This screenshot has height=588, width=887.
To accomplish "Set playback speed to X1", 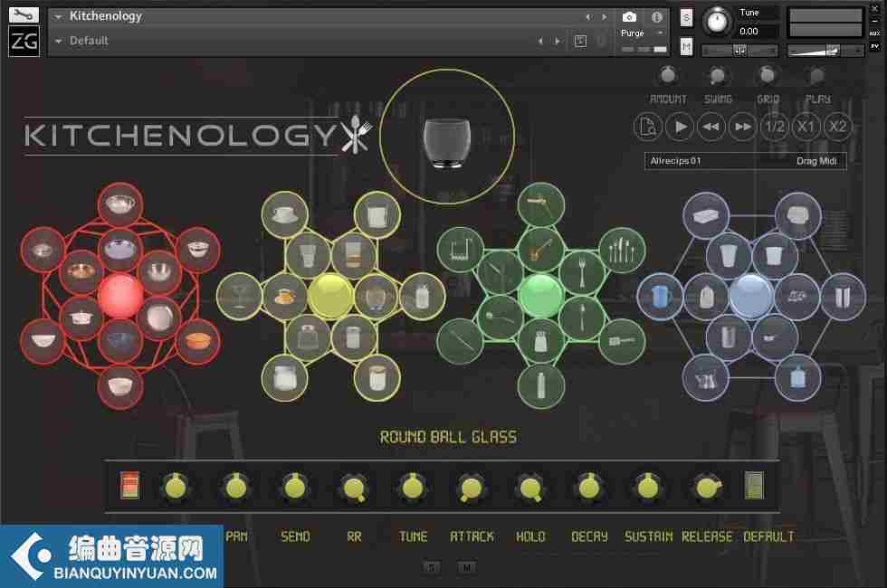I will coord(806,127).
